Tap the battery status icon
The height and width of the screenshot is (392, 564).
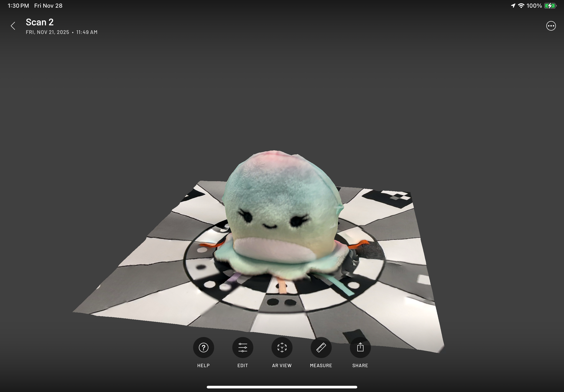click(x=550, y=6)
